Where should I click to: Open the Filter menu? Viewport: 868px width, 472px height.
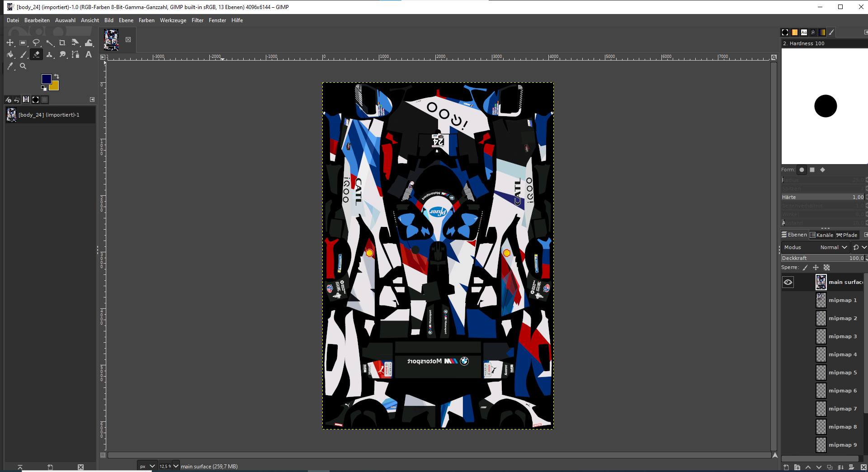pyautogui.click(x=197, y=20)
